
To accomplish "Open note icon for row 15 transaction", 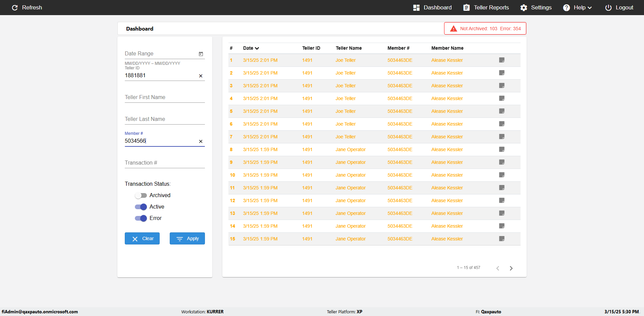I will [502, 239].
